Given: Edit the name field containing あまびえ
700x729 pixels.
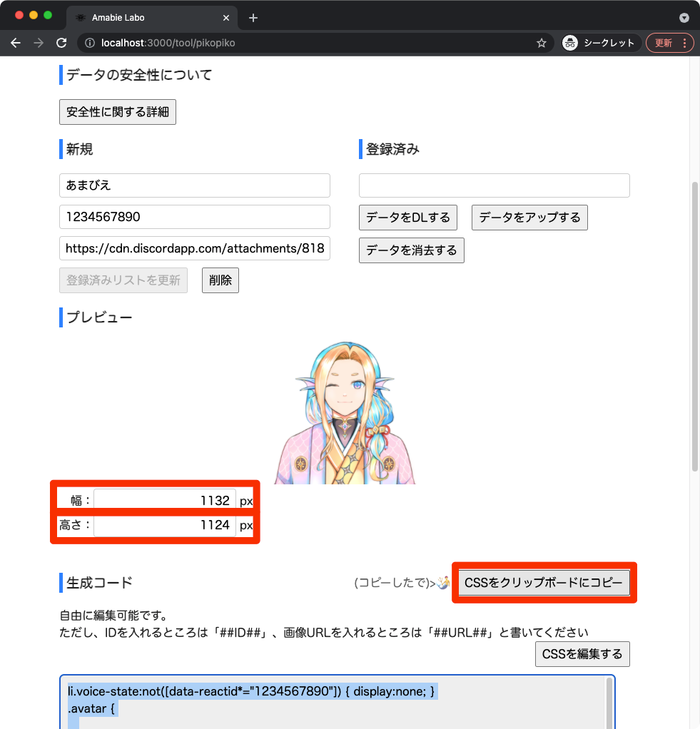Looking at the screenshot, I should coord(194,185).
